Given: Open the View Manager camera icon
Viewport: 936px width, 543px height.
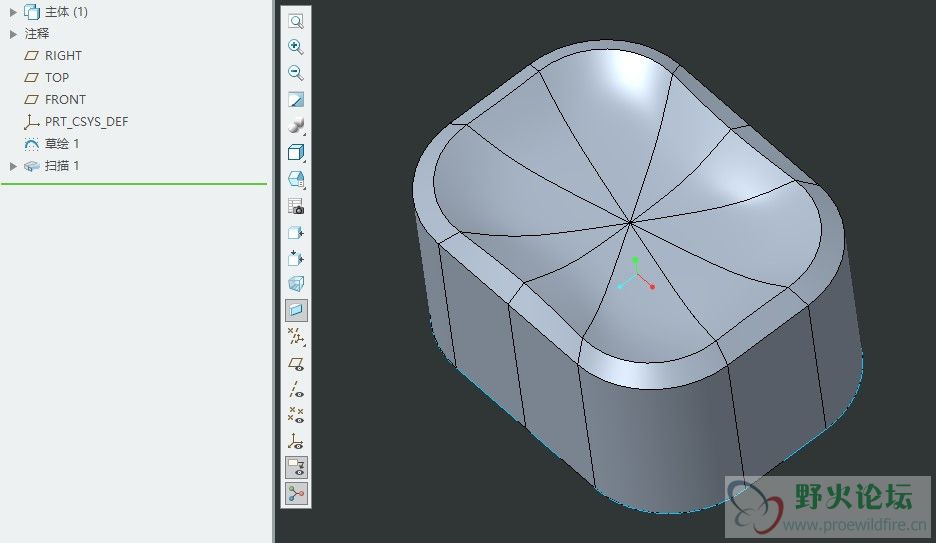Looking at the screenshot, I should coord(296,206).
